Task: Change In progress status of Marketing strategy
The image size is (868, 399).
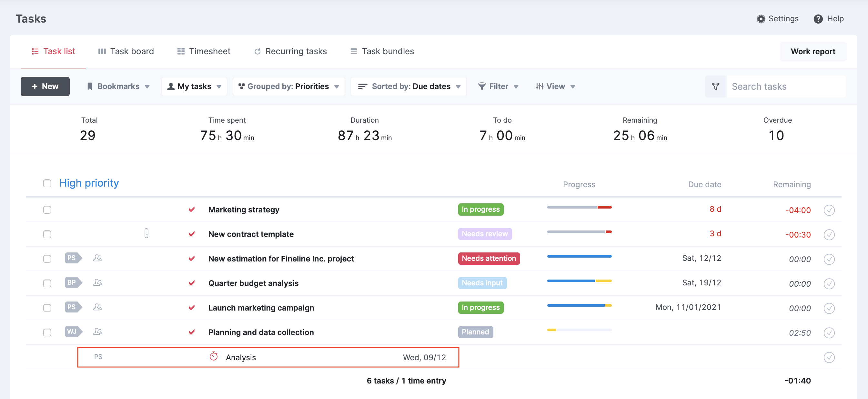Action: [x=480, y=209]
